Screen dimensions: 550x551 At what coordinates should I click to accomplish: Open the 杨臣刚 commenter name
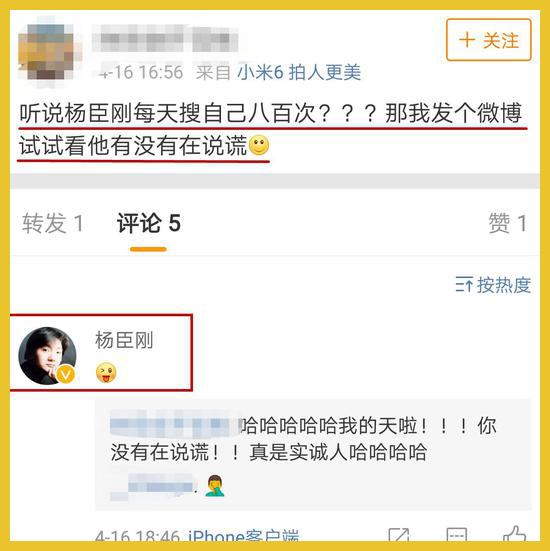click(124, 340)
